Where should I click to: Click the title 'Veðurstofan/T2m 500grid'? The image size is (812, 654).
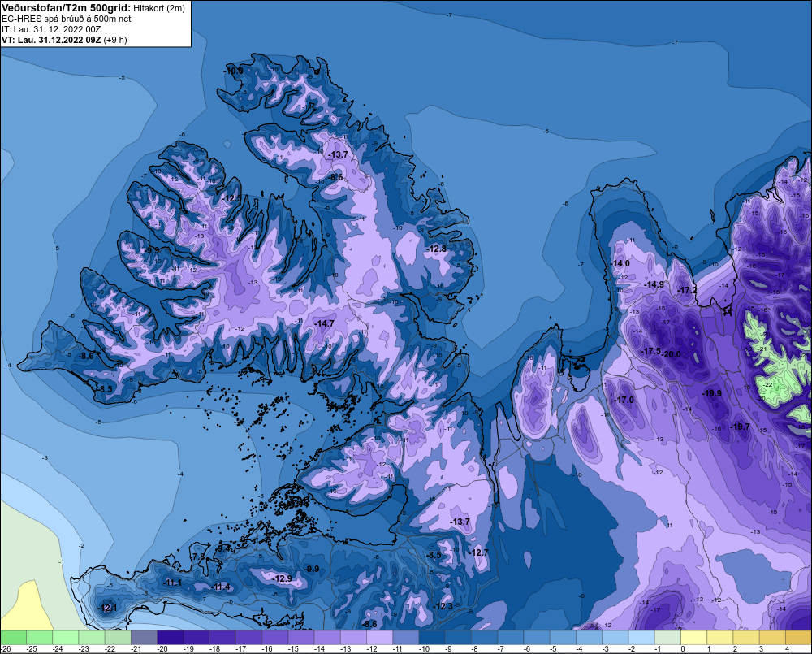click(66, 7)
